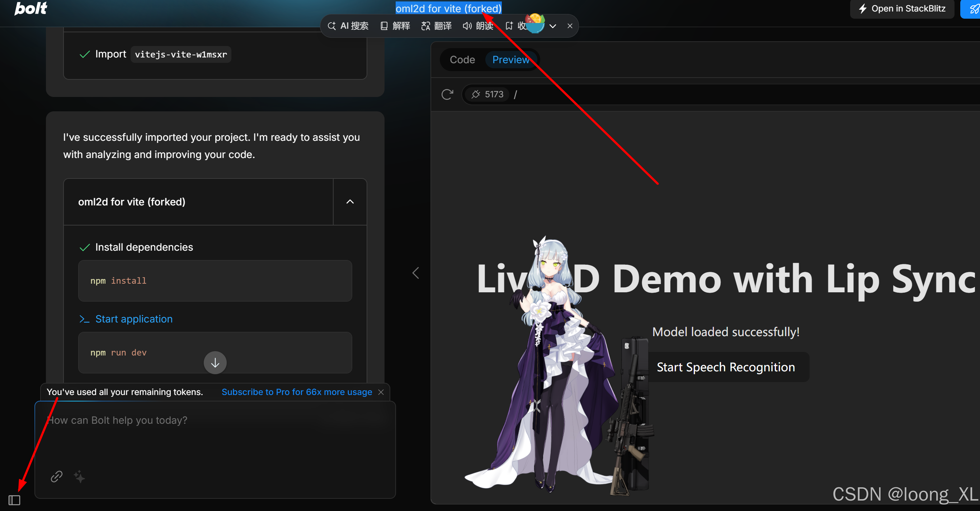Switch to the Code tab
Image resolution: width=980 pixels, height=511 pixels.
tap(462, 59)
